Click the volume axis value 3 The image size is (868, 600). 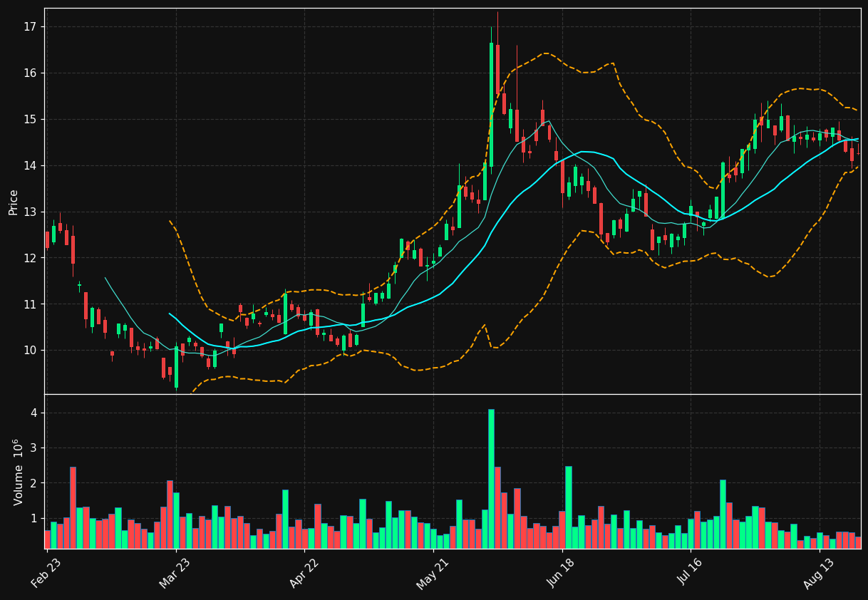[x=33, y=448]
